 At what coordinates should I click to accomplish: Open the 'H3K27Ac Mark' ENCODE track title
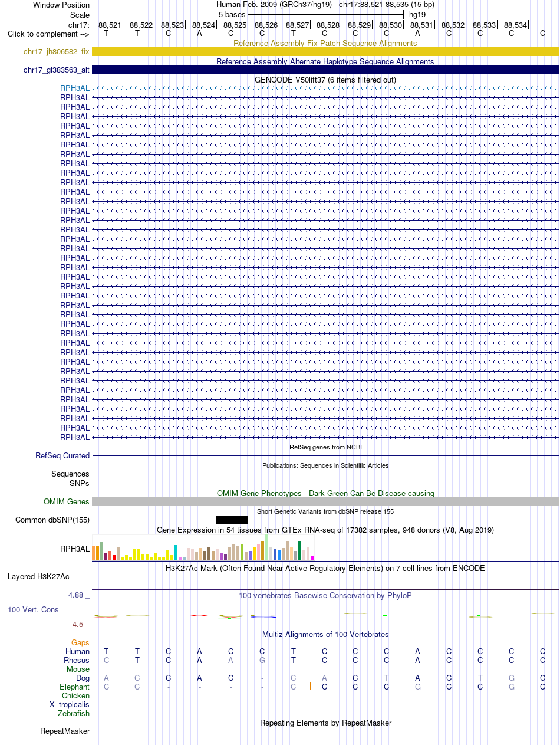pyautogui.click(x=325, y=569)
